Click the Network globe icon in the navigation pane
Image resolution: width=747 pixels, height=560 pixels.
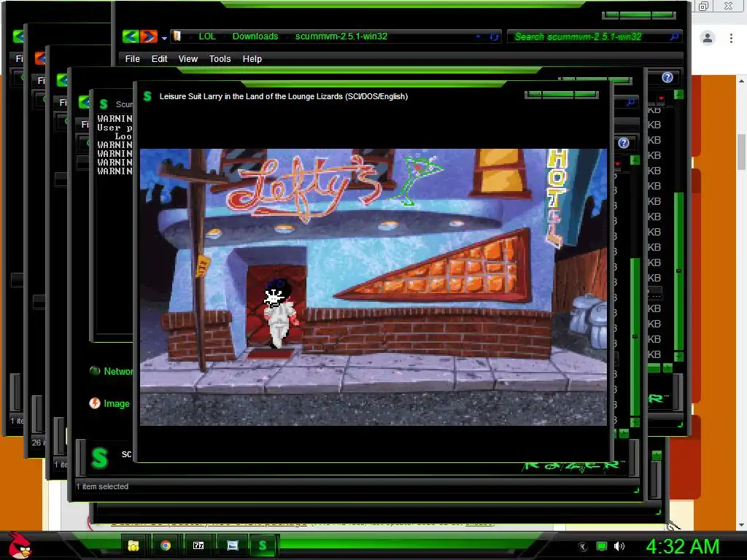click(x=95, y=371)
